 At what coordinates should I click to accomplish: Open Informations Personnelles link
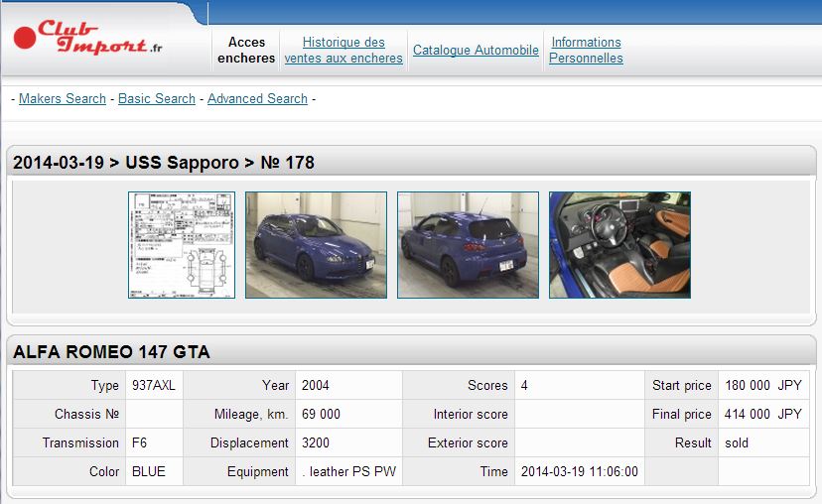point(586,50)
